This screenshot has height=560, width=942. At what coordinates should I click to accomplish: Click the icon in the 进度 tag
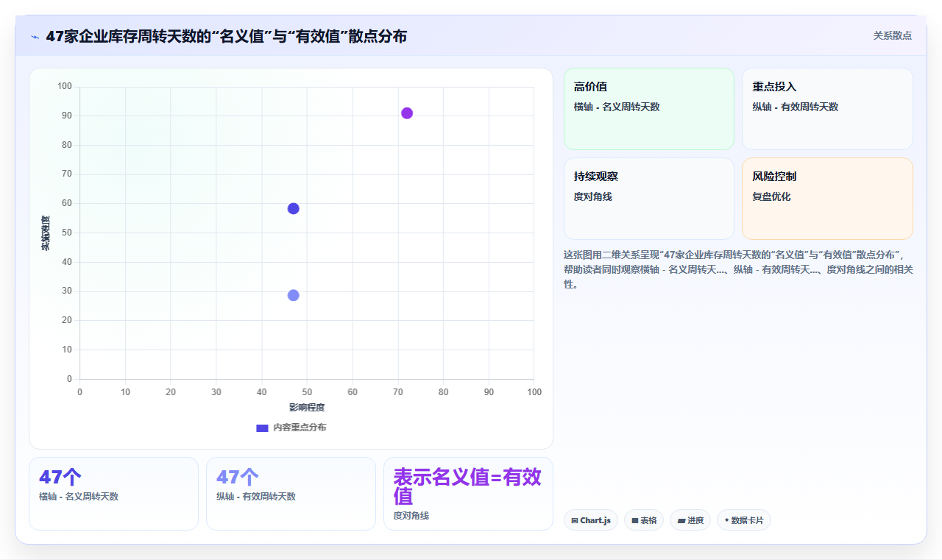tap(681, 521)
